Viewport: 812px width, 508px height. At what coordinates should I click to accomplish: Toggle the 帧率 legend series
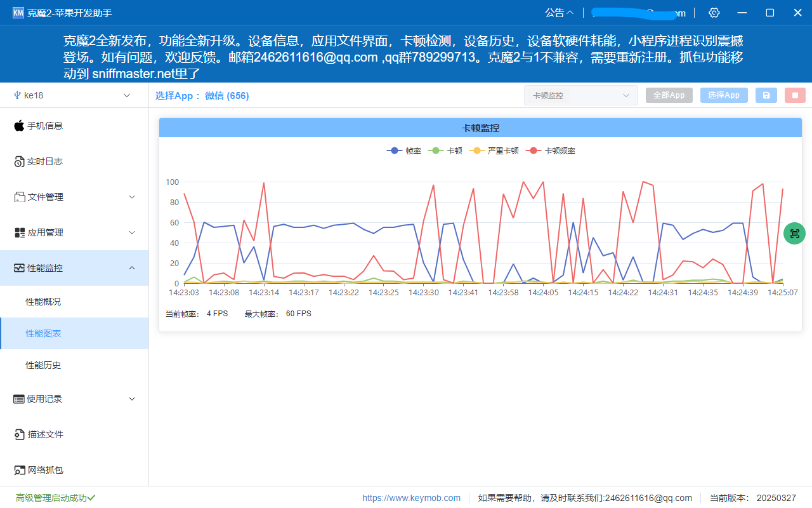pos(403,150)
